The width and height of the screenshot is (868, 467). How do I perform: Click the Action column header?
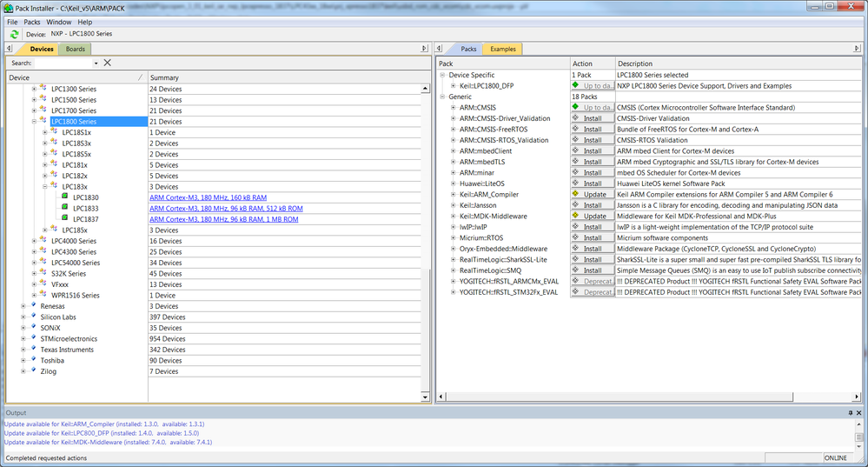coord(593,63)
